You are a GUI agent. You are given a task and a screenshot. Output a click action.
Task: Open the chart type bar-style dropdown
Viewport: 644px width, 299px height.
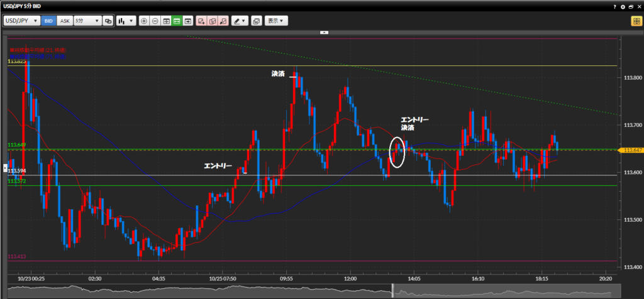(x=126, y=21)
